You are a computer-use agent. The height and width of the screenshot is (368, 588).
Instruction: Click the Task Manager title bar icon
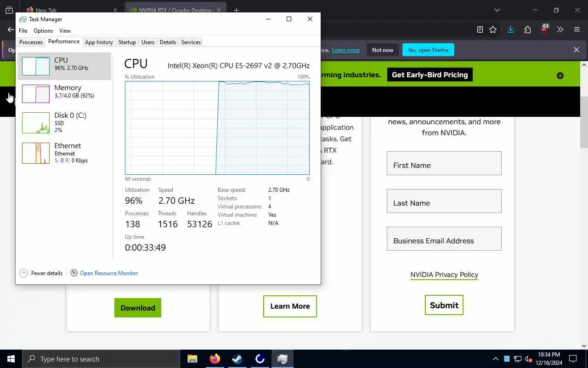(23, 19)
